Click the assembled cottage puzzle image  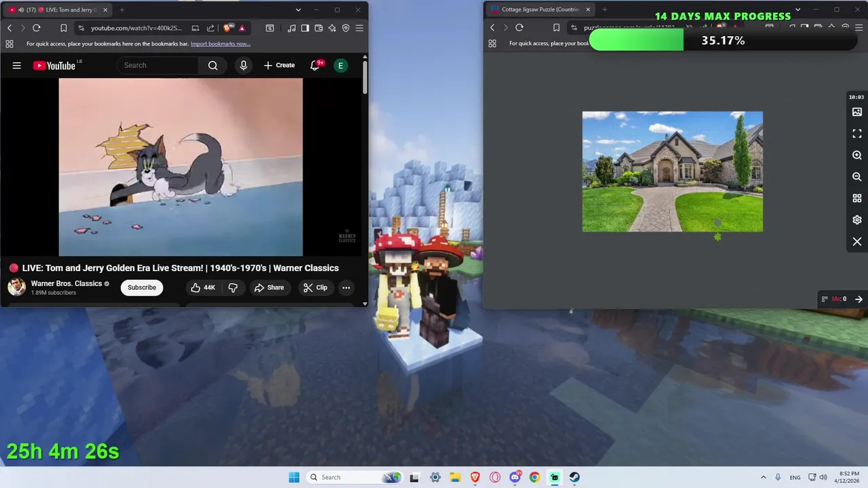click(673, 171)
